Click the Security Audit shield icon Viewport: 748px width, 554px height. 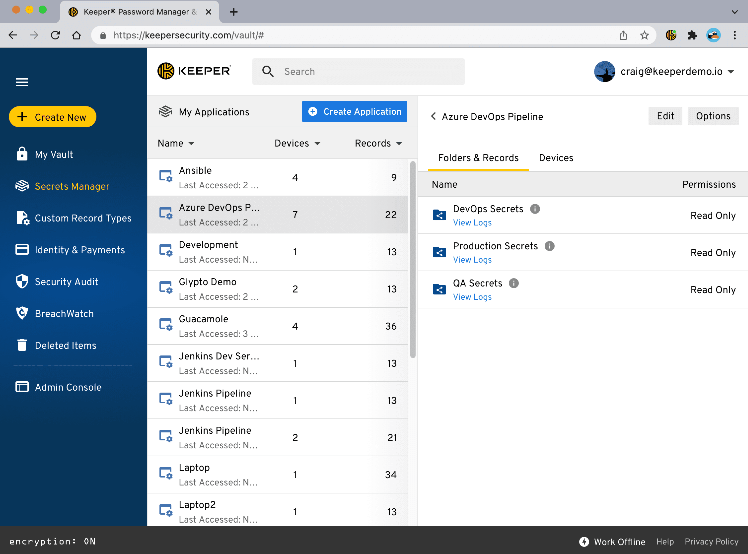pos(22,281)
